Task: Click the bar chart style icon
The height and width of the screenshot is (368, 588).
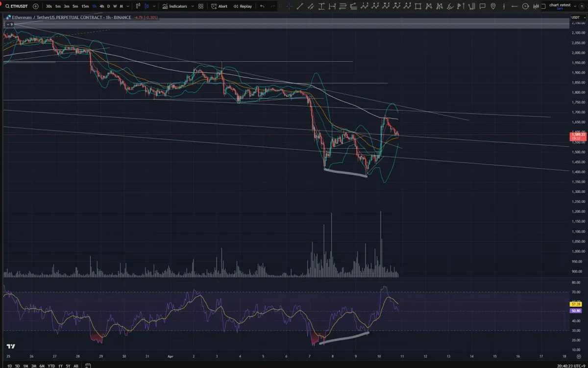Action: (x=138, y=6)
